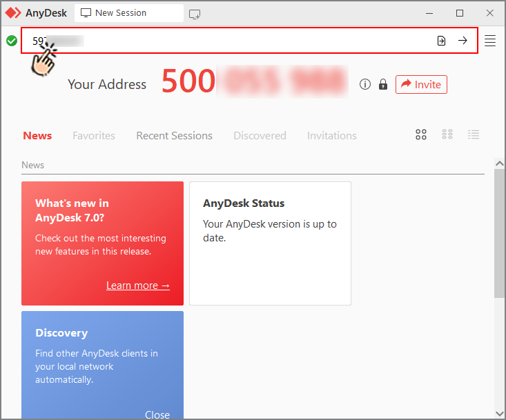
Task: Open the Favorites tab
Action: coord(94,136)
